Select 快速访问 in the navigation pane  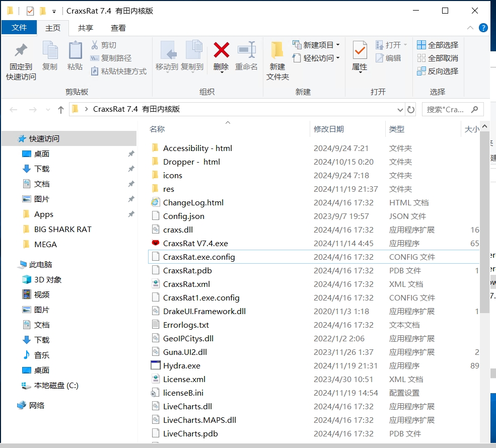pos(69,139)
